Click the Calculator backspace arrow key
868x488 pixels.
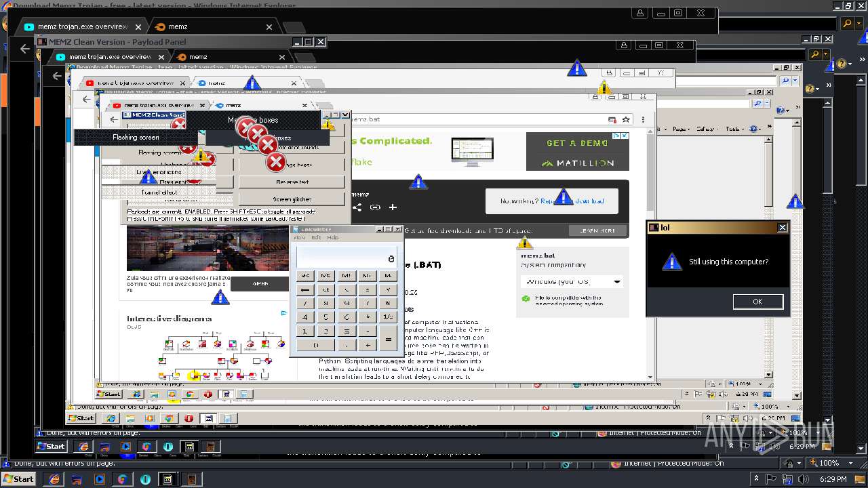tap(305, 289)
